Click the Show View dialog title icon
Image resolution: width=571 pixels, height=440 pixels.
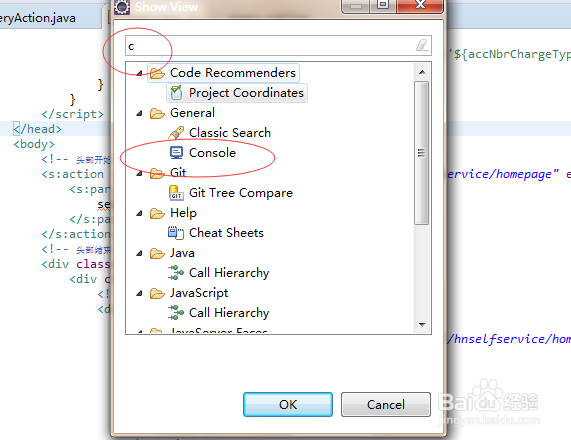pyautogui.click(x=122, y=7)
